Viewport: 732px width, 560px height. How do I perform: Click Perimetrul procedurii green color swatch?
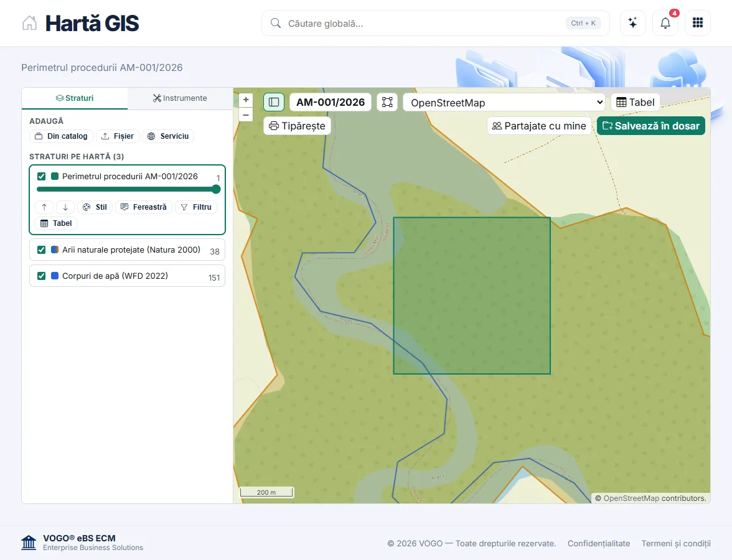(x=55, y=177)
